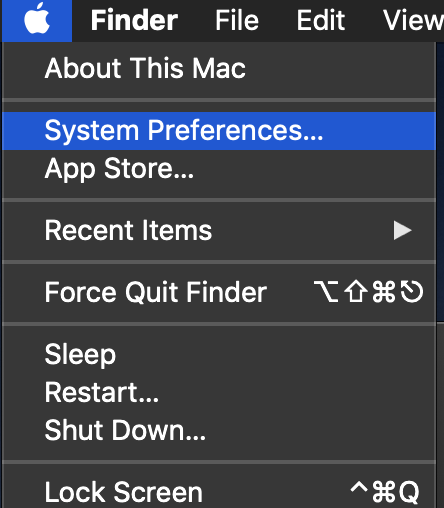Image resolution: width=444 pixels, height=508 pixels.
Task: Click the Apple logo menu icon
Action: click(x=37, y=20)
